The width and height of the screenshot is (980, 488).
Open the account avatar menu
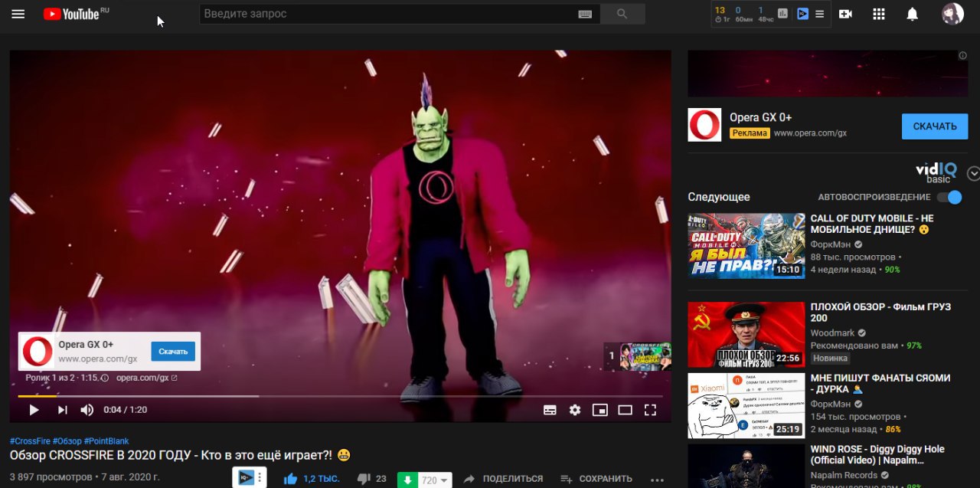coord(952,14)
